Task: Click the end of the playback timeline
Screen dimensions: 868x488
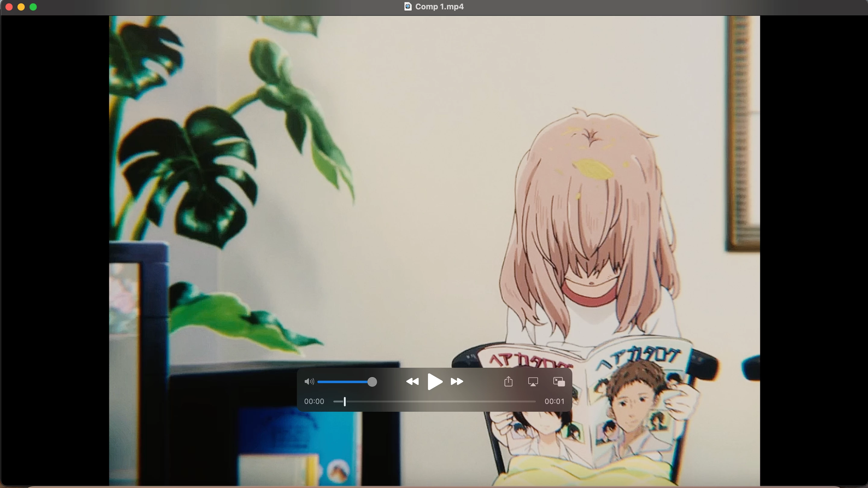Action: (x=535, y=401)
